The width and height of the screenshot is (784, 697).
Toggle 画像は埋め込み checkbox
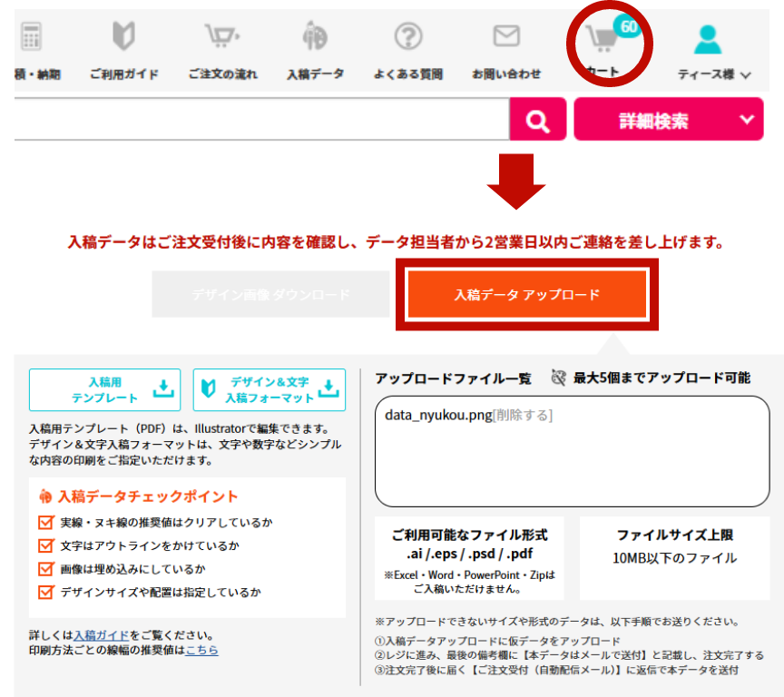46,569
